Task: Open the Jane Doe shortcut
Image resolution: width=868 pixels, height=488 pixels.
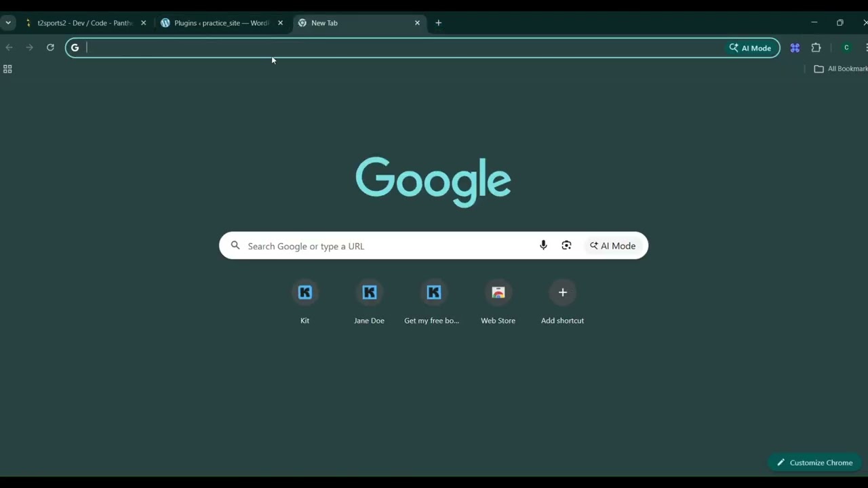Action: (369, 302)
